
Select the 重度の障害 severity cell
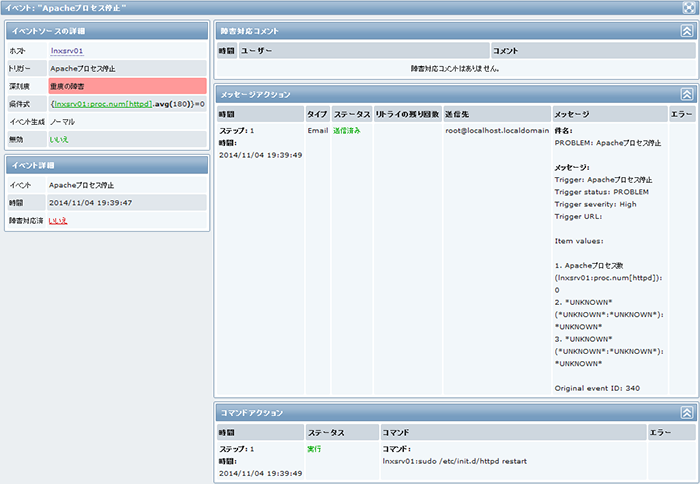pyautogui.click(x=128, y=86)
